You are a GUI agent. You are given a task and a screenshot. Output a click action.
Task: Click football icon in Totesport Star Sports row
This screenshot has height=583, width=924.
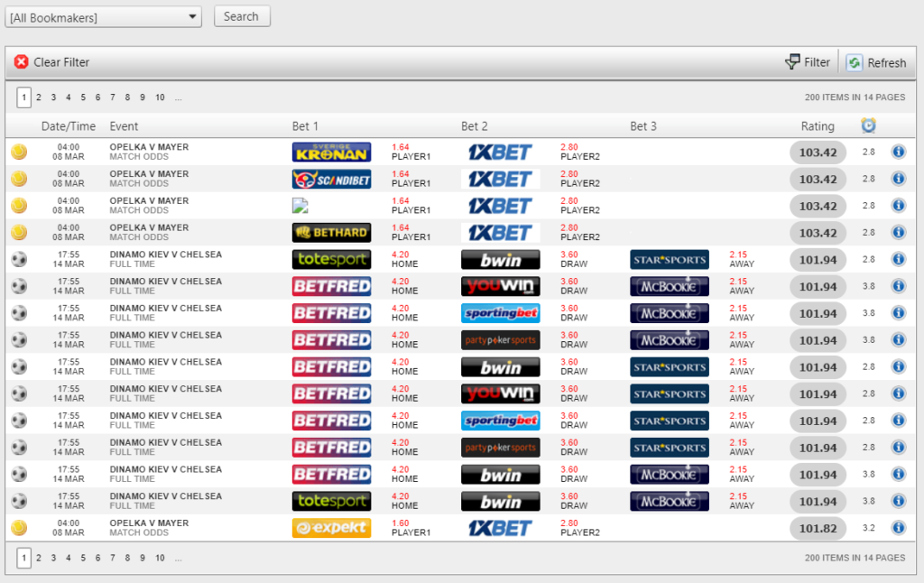19,259
